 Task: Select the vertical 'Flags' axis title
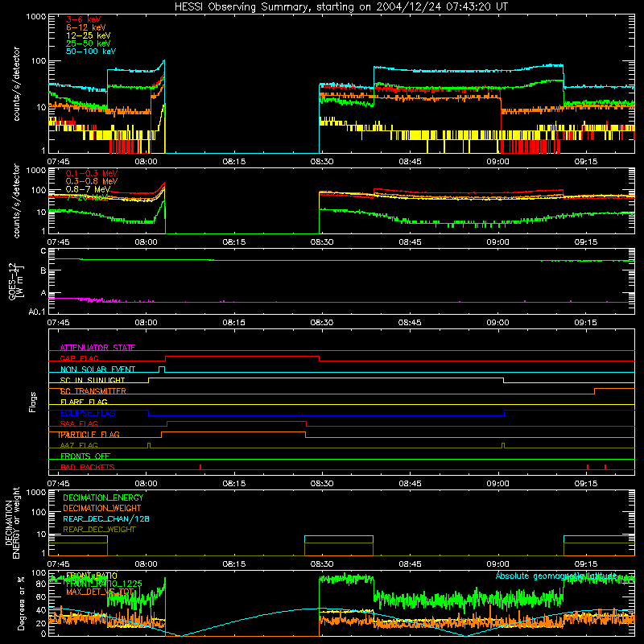[33, 402]
